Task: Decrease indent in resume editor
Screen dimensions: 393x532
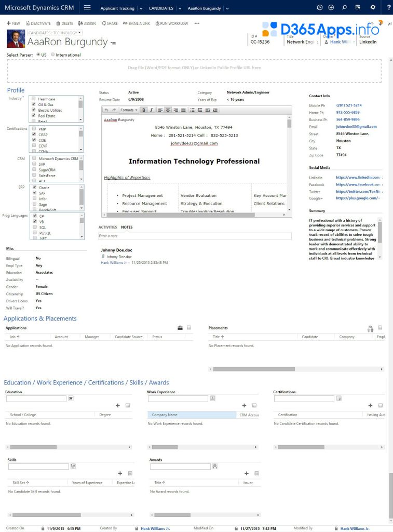Action: [x=208, y=110]
